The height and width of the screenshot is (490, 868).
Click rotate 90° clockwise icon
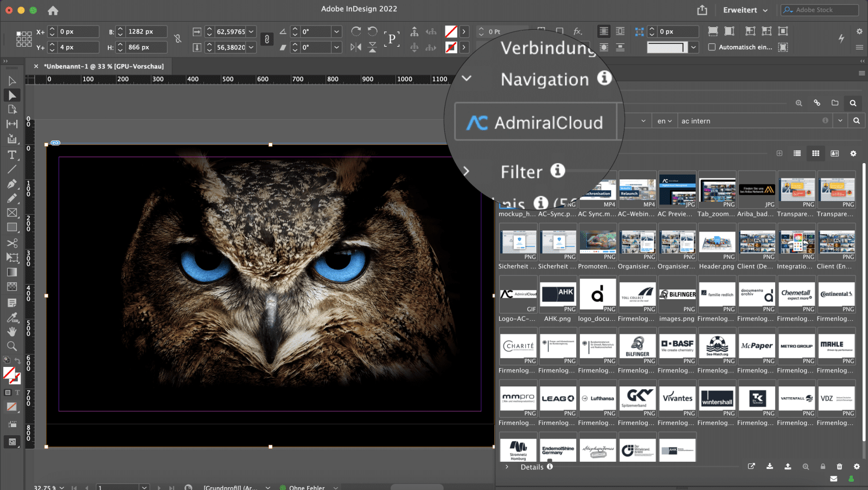356,31
